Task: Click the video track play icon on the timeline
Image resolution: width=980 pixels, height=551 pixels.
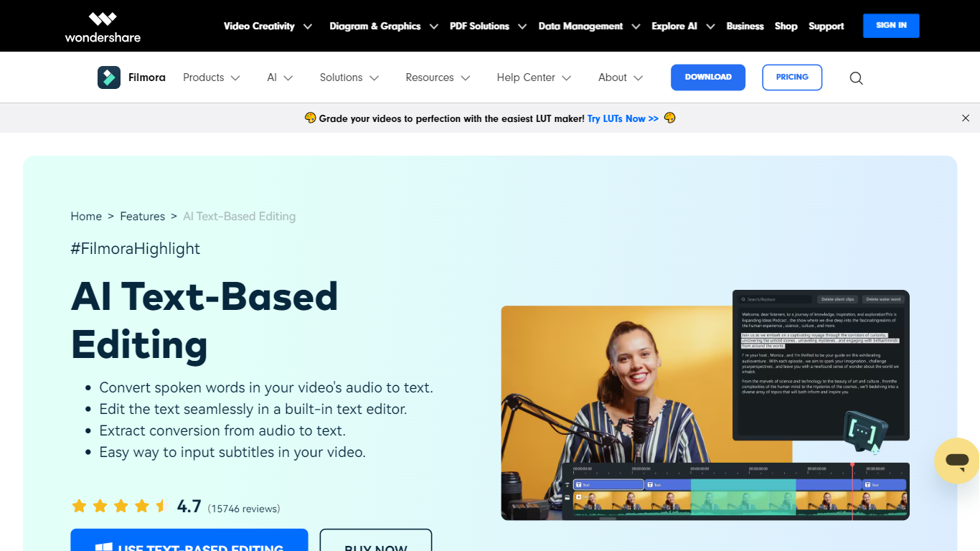Action: tap(578, 496)
